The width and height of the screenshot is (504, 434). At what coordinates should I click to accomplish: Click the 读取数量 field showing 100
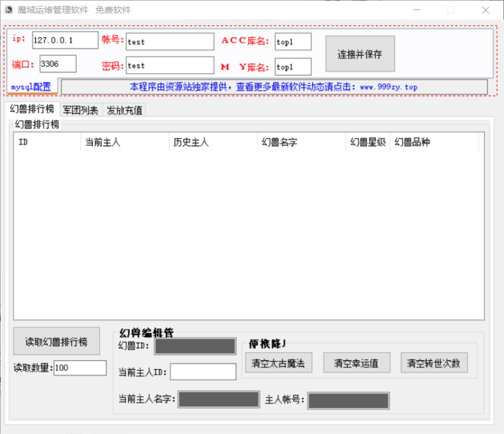coord(80,368)
